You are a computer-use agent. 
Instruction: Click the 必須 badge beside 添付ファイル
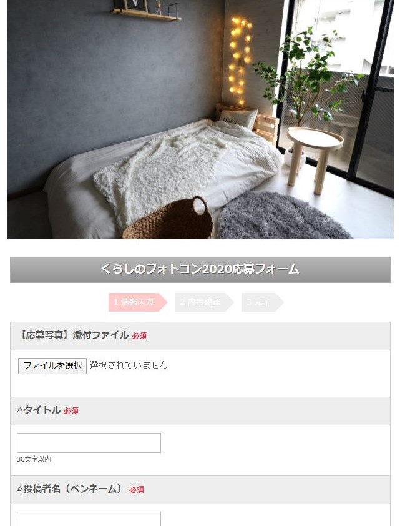(139, 336)
